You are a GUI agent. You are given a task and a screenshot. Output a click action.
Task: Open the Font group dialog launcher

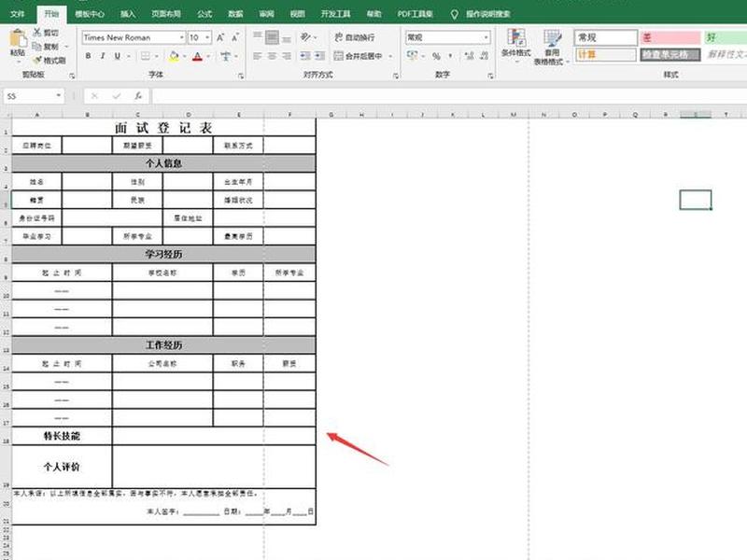point(241,76)
